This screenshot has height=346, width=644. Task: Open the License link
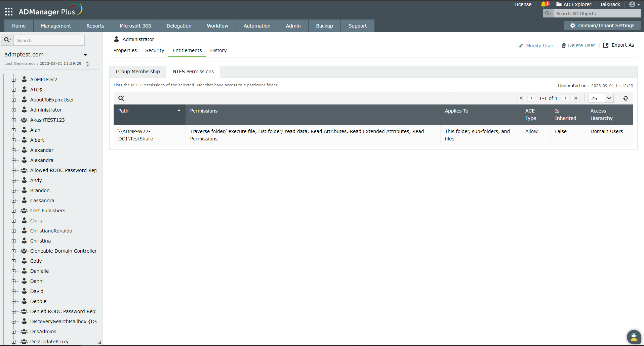523,4
